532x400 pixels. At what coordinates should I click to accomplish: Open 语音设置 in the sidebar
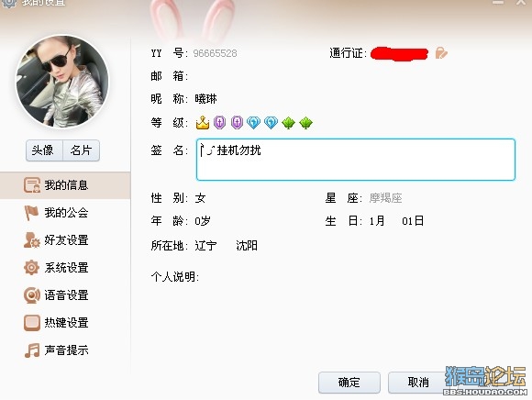click(56, 295)
